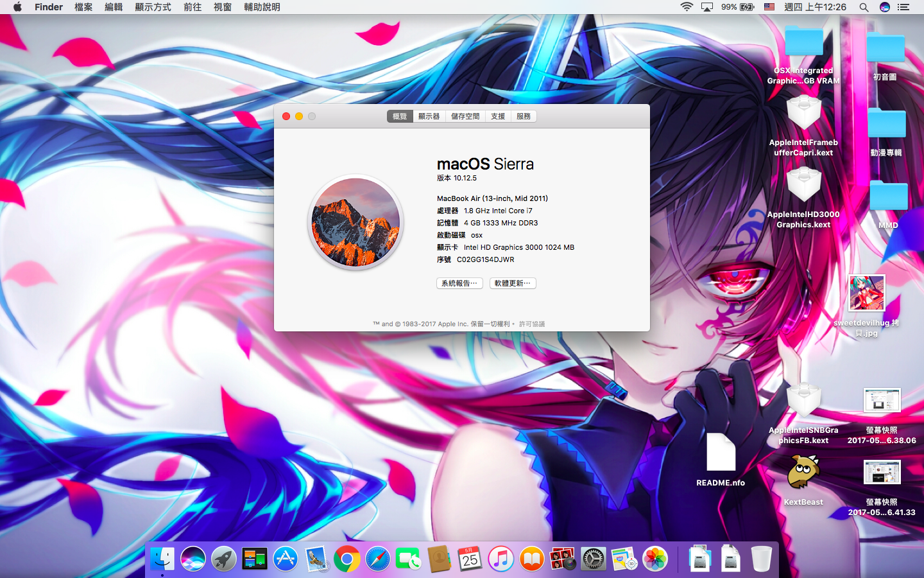Click the Wi-Fi status icon

coord(687,7)
